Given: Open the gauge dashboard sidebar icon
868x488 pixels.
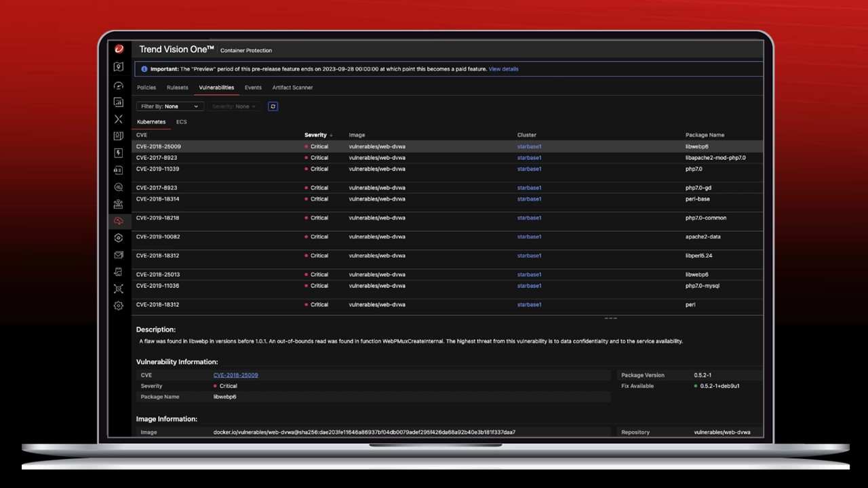Looking at the screenshot, I should pyautogui.click(x=119, y=86).
